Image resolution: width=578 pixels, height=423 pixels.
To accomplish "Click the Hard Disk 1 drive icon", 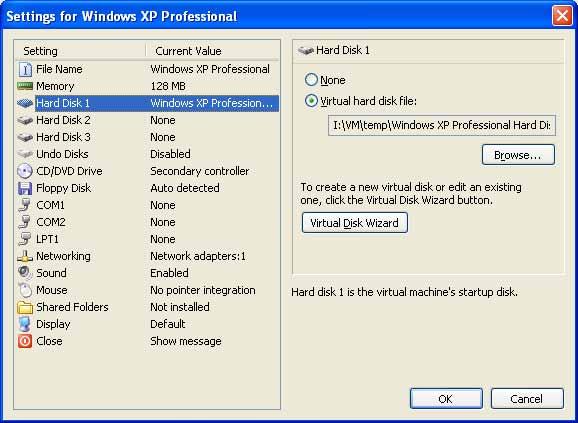I will point(25,103).
